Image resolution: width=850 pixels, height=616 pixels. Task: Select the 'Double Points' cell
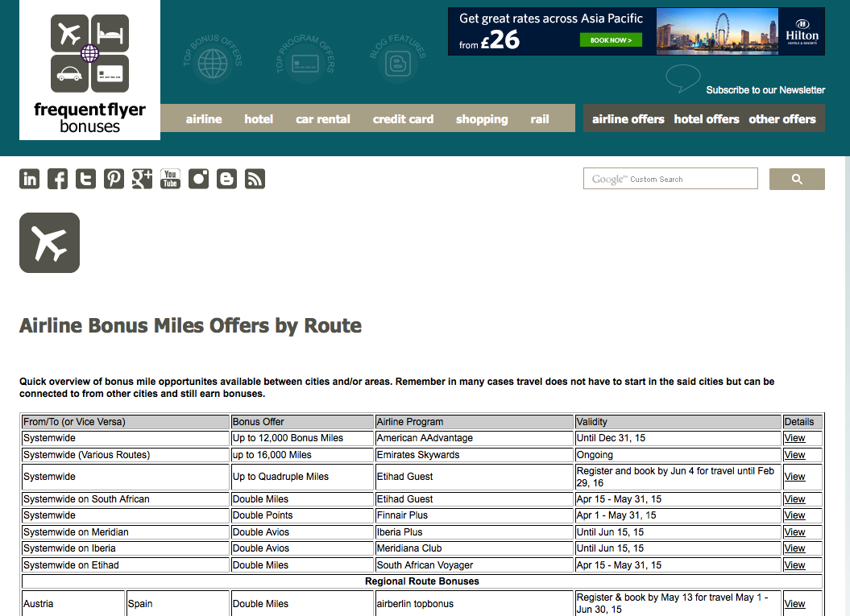[302, 515]
